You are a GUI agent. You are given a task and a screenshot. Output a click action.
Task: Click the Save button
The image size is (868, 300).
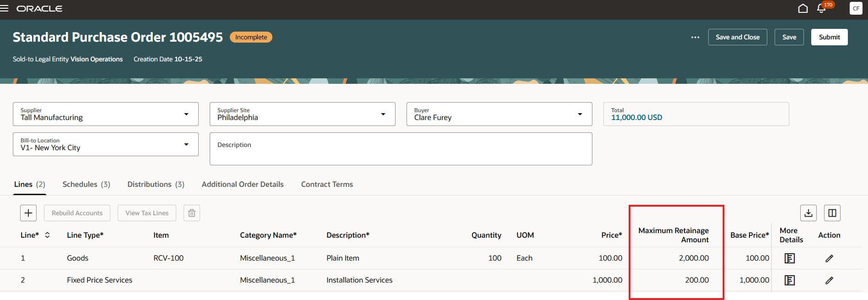tap(789, 37)
